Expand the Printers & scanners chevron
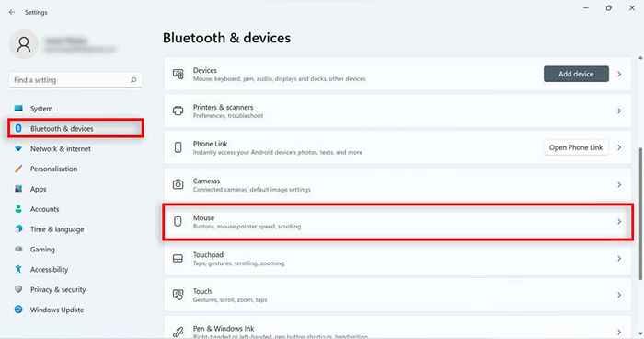The width and height of the screenshot is (644, 339). click(x=619, y=111)
